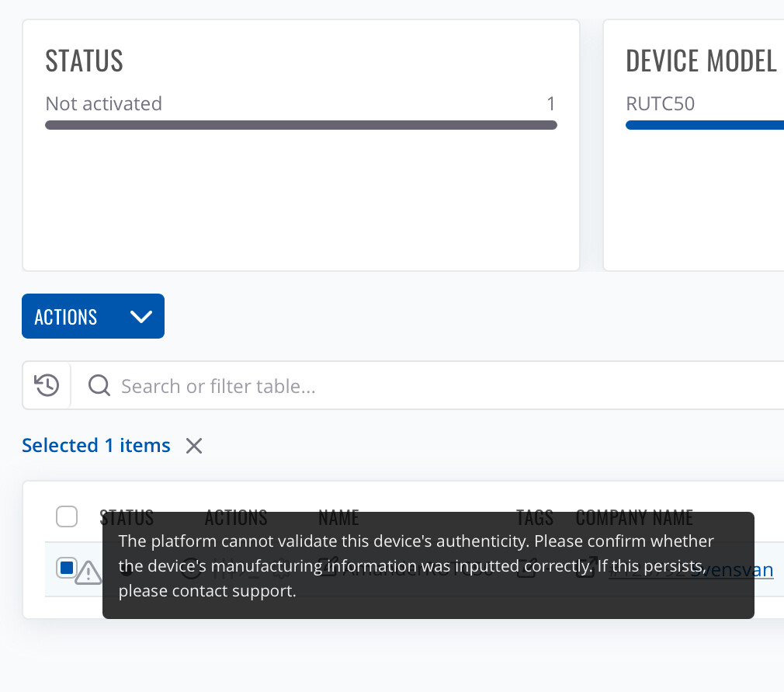Image resolution: width=784 pixels, height=692 pixels.
Task: Open the search history clock icon
Action: (x=47, y=385)
